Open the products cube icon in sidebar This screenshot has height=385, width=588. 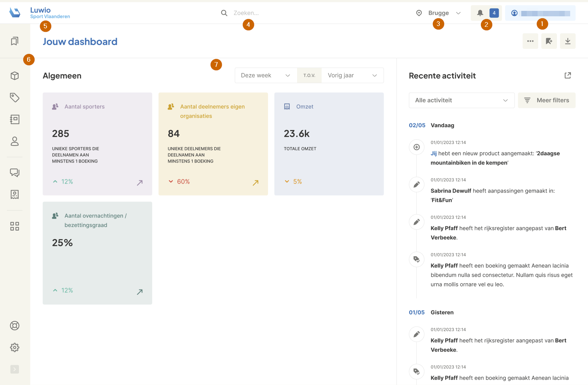coord(15,76)
